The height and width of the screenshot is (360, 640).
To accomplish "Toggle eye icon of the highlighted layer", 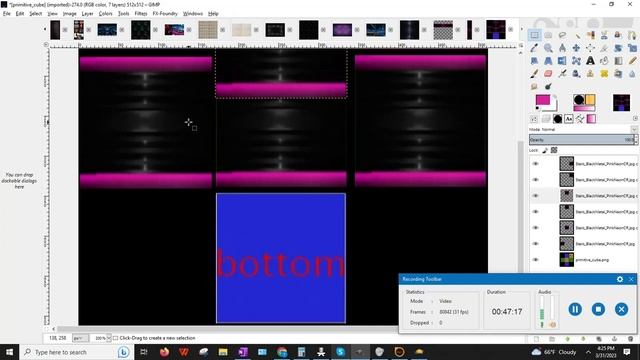I will click(x=536, y=196).
